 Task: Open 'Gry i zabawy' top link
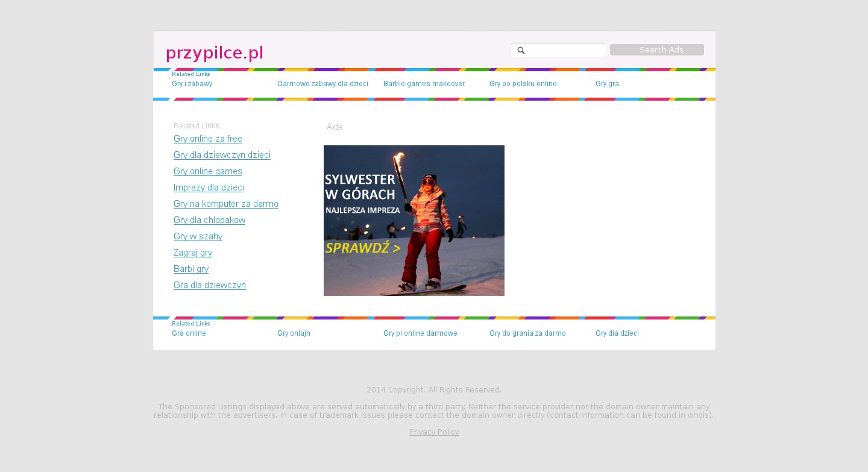192,84
